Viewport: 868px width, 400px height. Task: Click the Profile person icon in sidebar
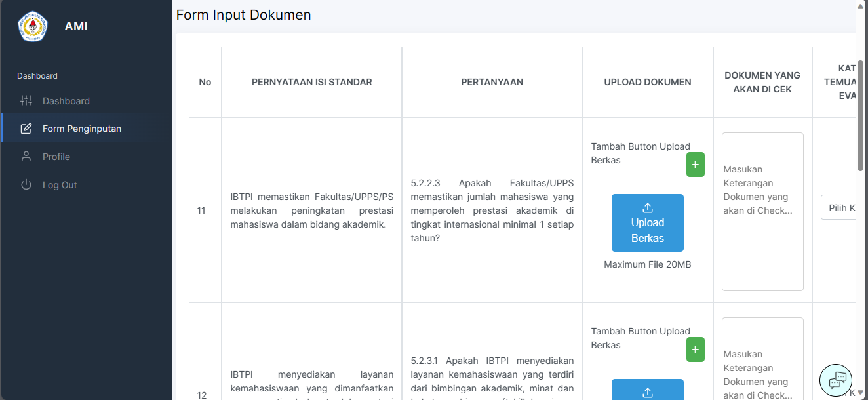26,157
